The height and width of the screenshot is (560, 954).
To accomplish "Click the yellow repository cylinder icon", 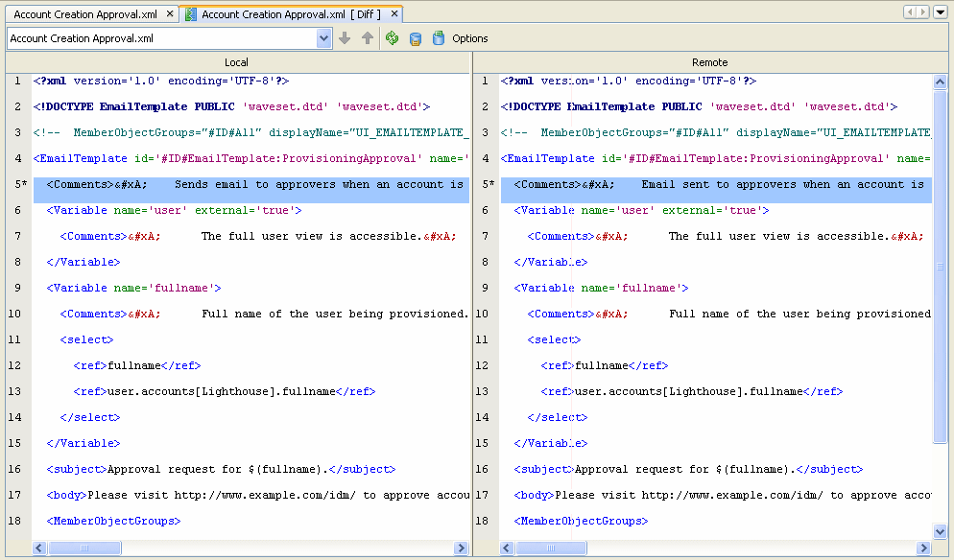I will click(415, 39).
